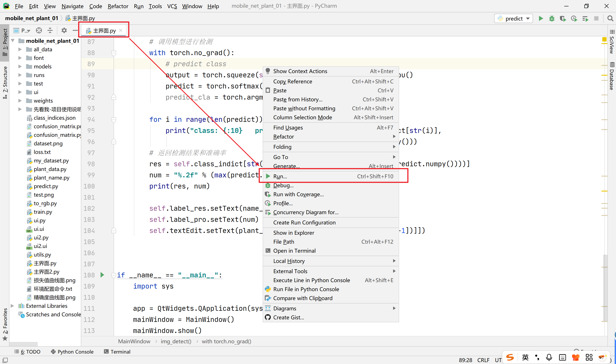Toggle the 1: Project tool window
The image size is (616, 364).
coord(5,42)
